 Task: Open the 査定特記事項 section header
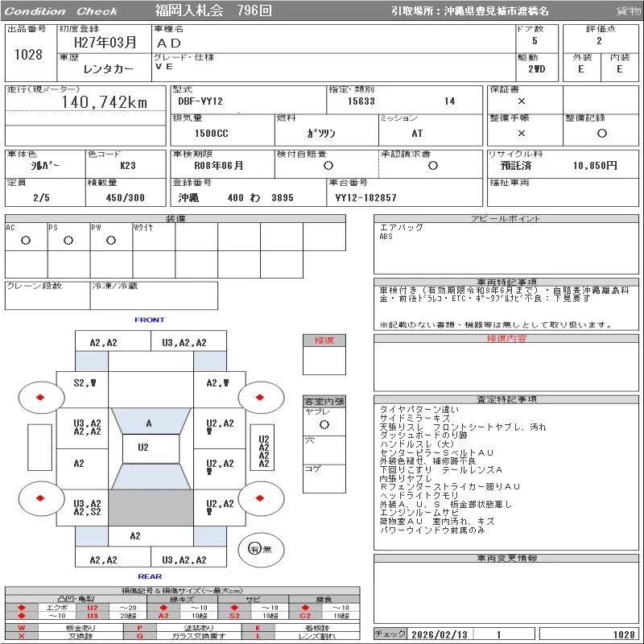(506, 399)
